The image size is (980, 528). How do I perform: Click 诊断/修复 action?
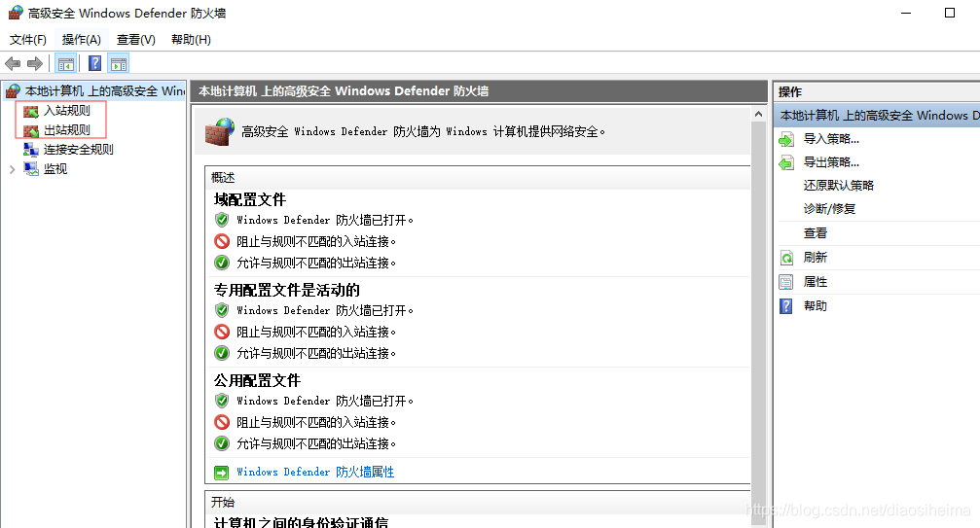tap(829, 208)
